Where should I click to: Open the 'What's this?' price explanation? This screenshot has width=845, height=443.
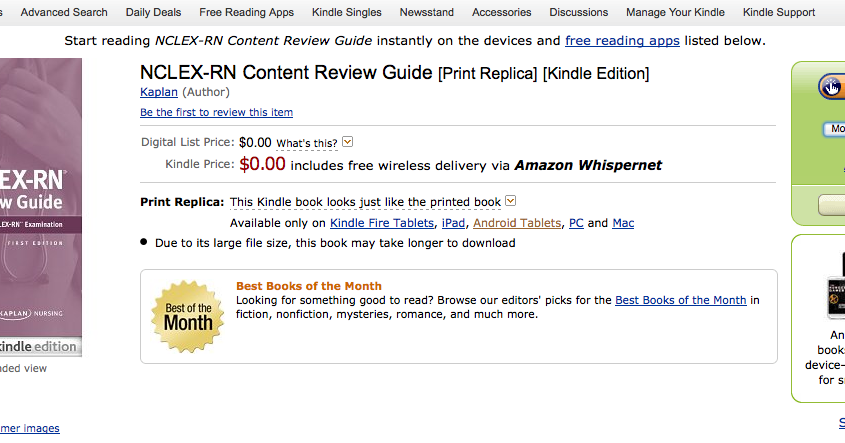point(306,143)
